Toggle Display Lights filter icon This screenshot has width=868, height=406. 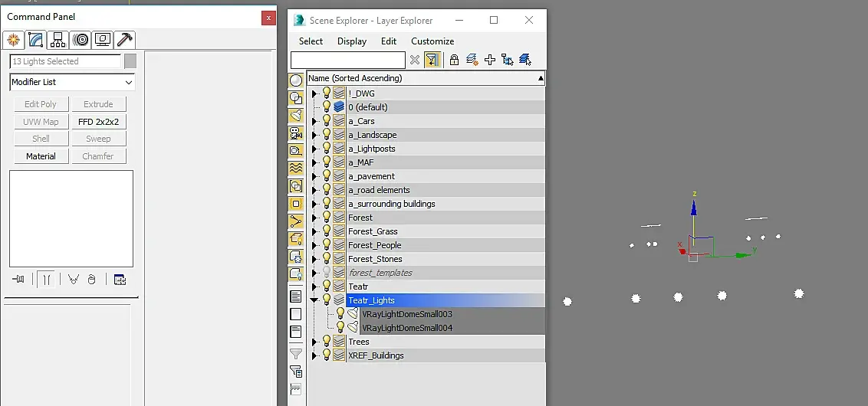296,116
